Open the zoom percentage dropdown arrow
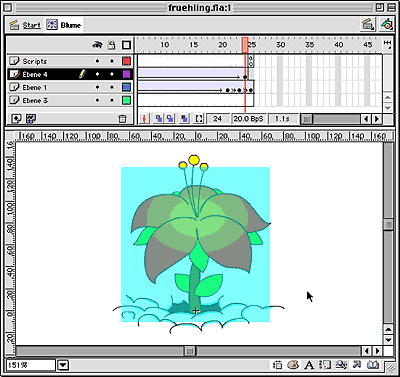The image size is (400, 377). click(63, 365)
